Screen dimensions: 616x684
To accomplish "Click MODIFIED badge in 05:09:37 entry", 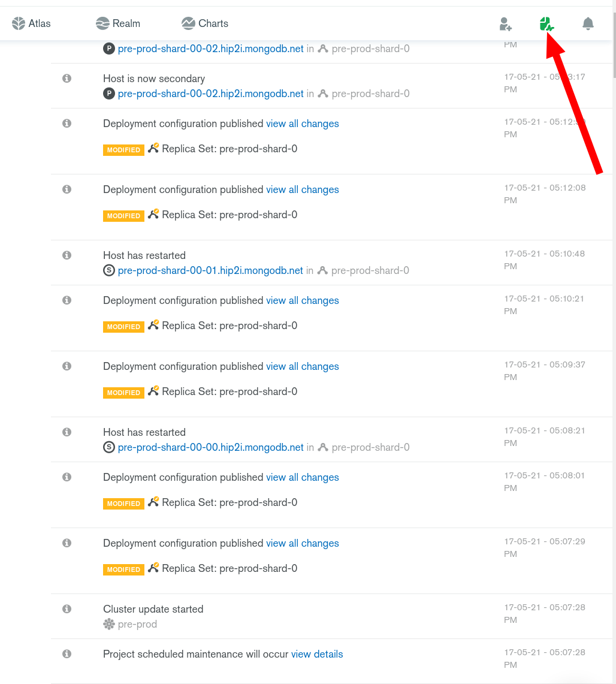I will pyautogui.click(x=123, y=393).
